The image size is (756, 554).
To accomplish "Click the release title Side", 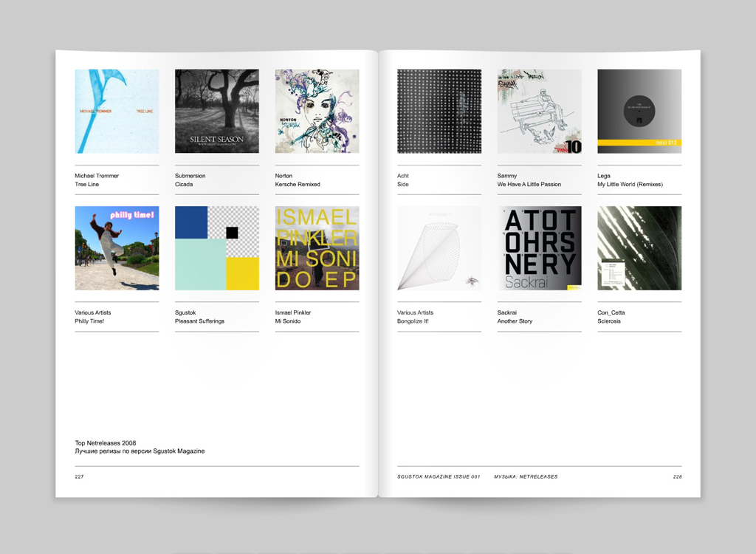I will (403, 185).
